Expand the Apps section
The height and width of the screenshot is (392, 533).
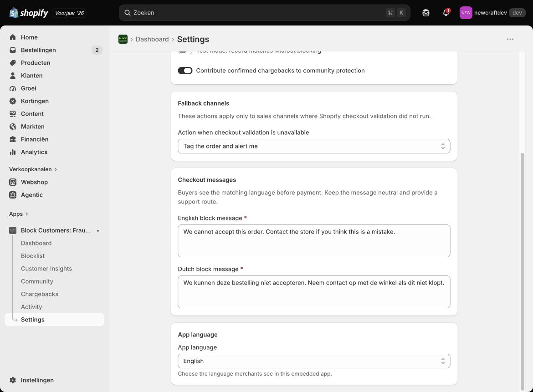pyautogui.click(x=19, y=214)
